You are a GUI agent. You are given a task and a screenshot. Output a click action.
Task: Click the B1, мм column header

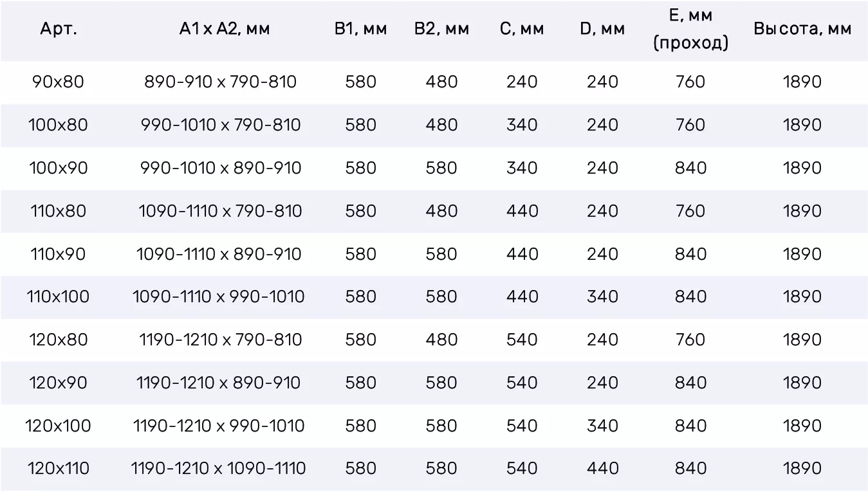(360, 30)
